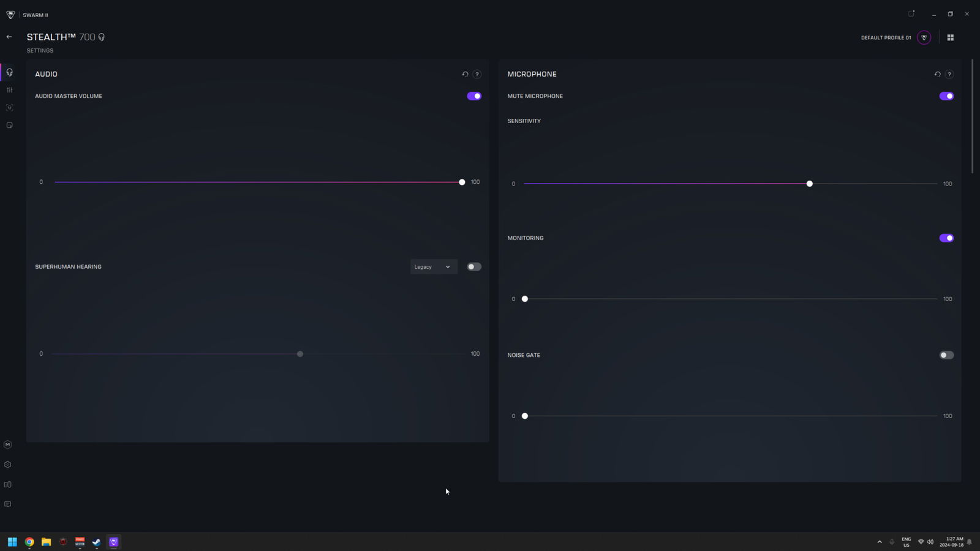
Task: Turn off Audio Master Volume toggle
Action: 474,96
